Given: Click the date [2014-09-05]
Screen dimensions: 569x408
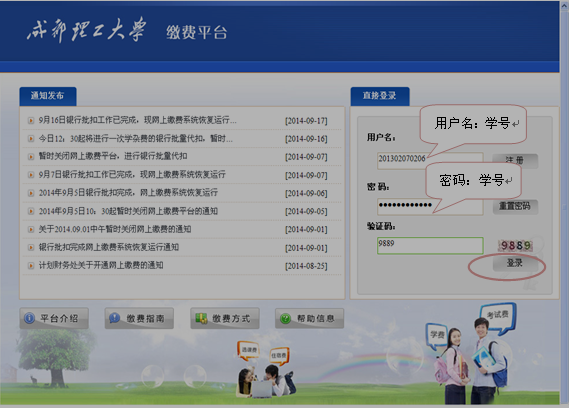Looking at the screenshot, I should [306, 212].
